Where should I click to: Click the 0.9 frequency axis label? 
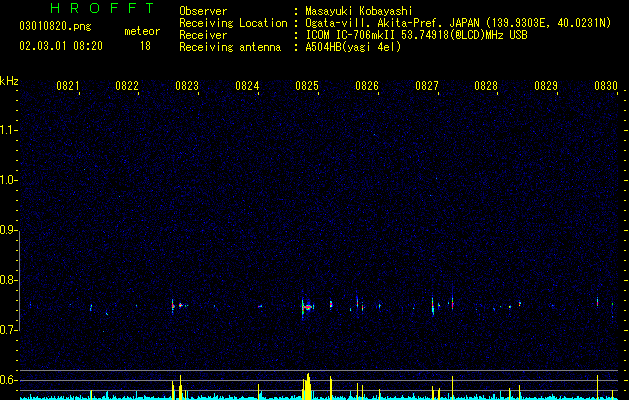8,230
